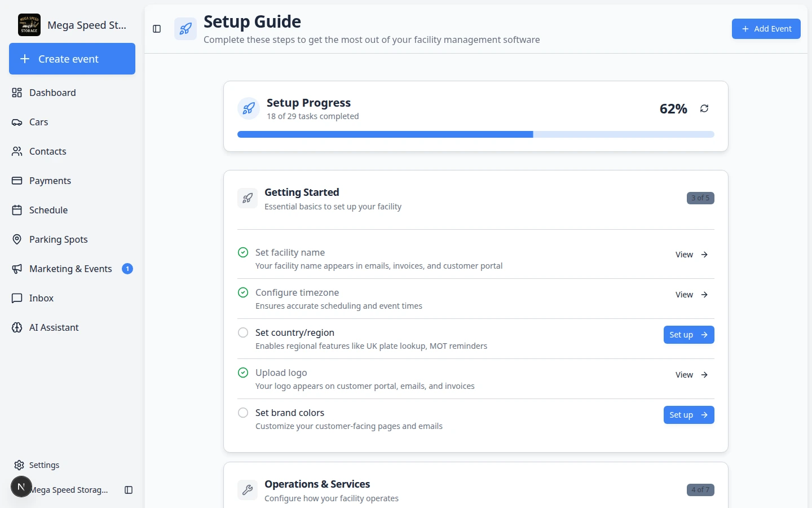View the Upload logo task

pos(692,375)
